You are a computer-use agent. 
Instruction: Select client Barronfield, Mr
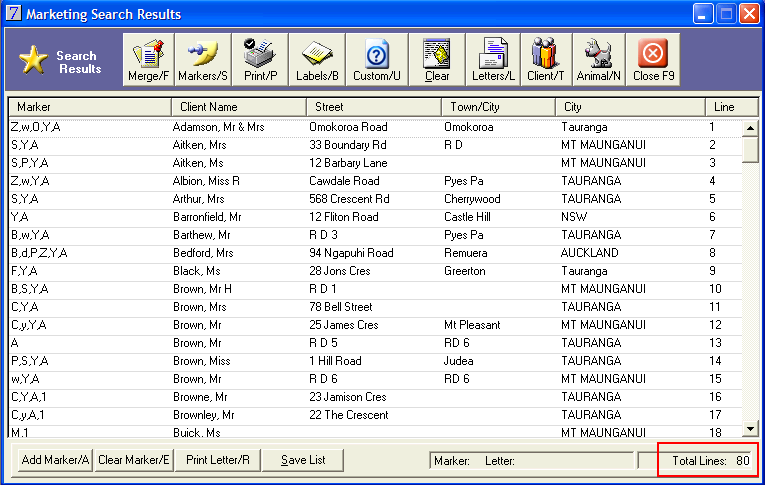pyautogui.click(x=207, y=218)
